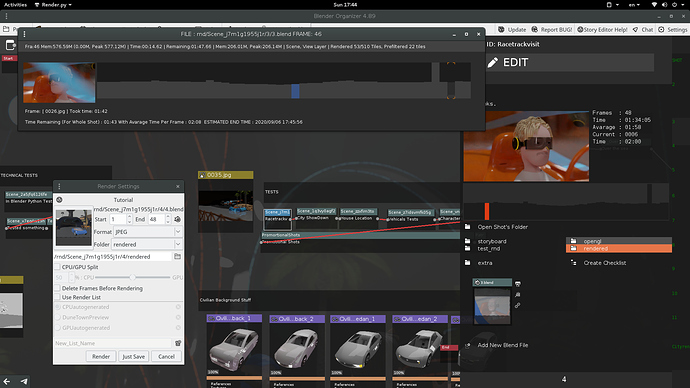Click the Just Save button

(133, 356)
